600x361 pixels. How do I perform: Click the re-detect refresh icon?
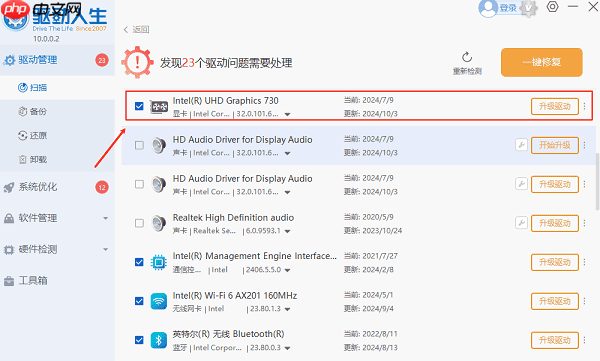point(467,57)
